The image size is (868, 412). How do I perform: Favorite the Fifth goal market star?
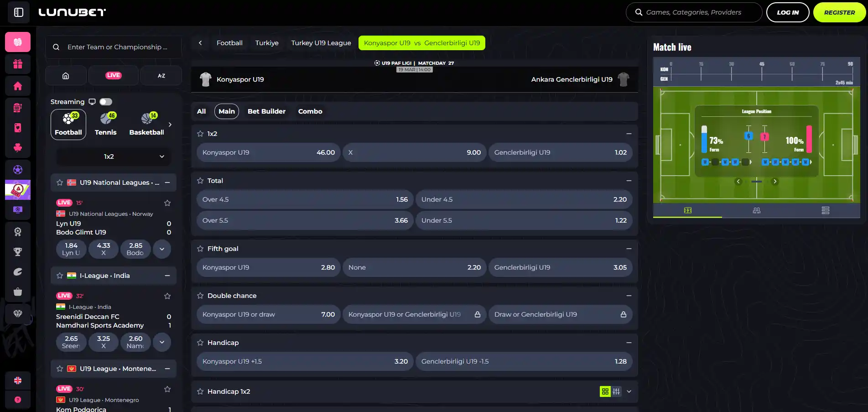tap(200, 249)
